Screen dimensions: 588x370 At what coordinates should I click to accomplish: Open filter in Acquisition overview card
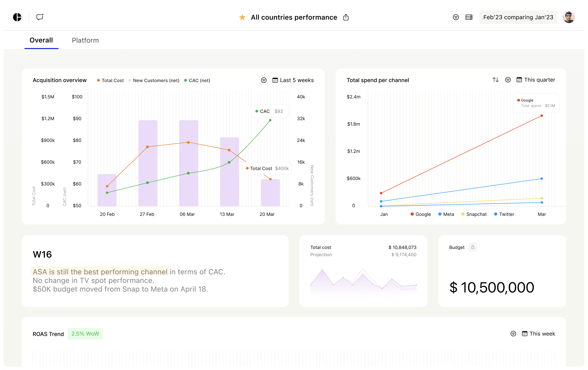point(263,80)
